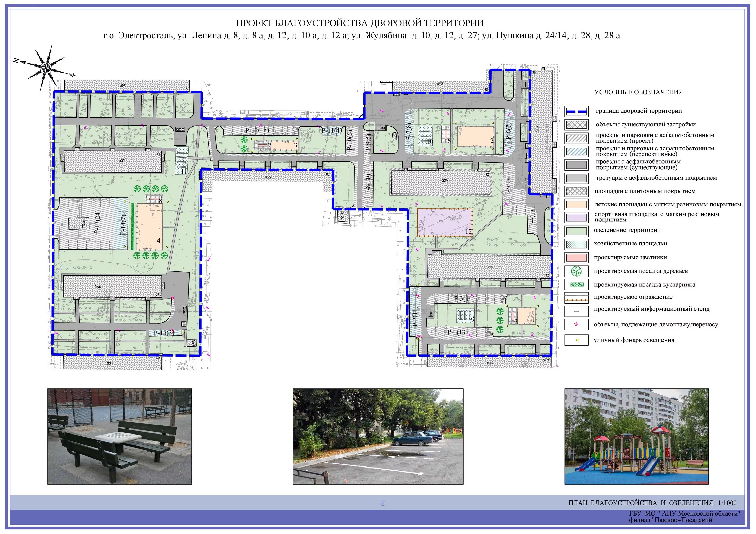Click the compass rose north indicator
756x534 pixels.
(46, 68)
